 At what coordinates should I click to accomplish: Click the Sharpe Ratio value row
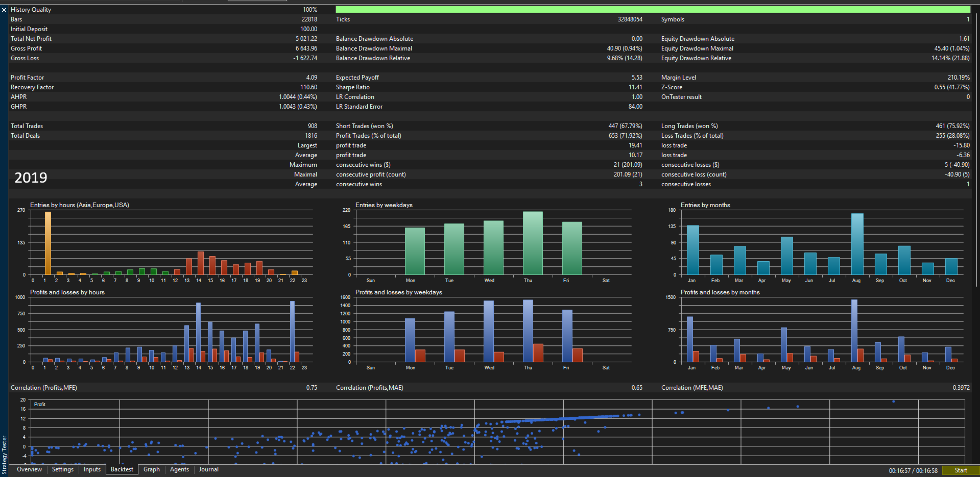489,87
